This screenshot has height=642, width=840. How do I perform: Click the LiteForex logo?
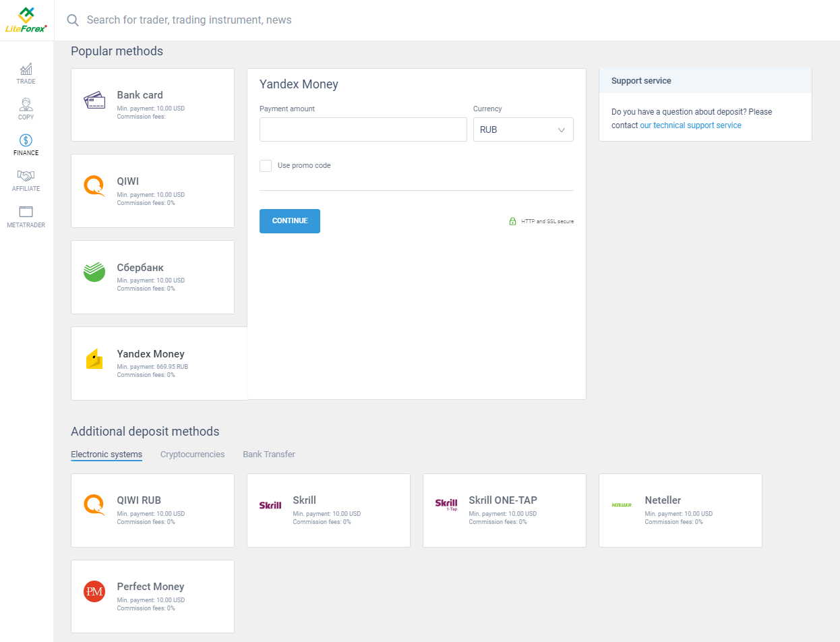click(27, 20)
